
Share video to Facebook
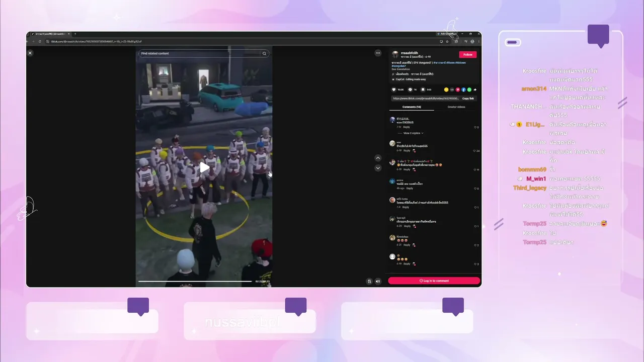tap(463, 89)
